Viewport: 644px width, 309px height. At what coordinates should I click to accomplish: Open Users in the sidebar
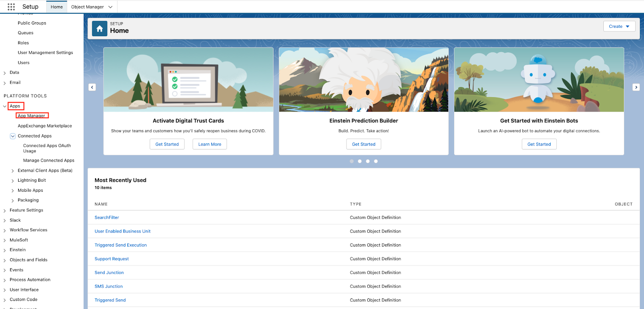pos(23,63)
